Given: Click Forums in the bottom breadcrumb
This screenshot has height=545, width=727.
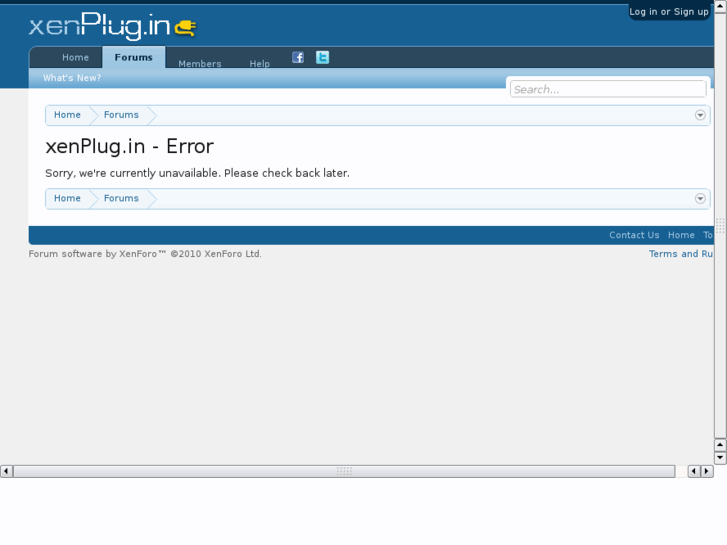Looking at the screenshot, I should pos(121,199).
